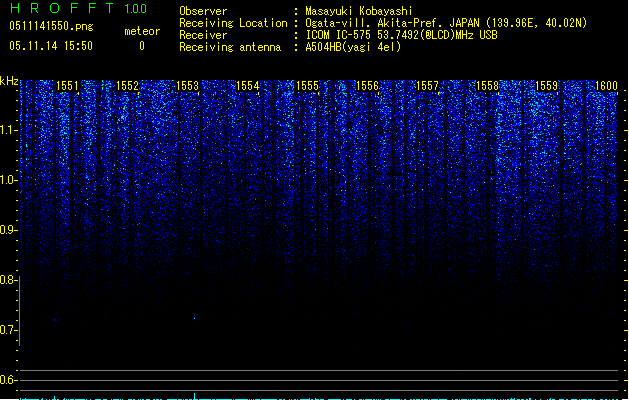
Task: Click the 1557 time marker
Action: [427, 86]
